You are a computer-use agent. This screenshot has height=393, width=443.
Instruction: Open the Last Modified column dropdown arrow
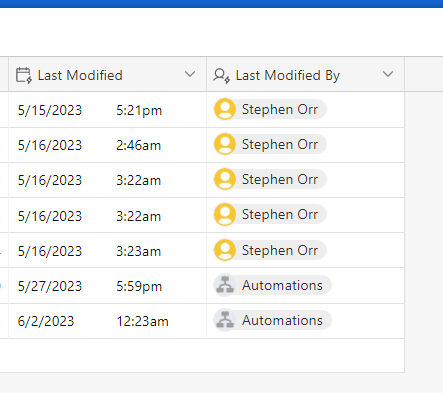pyautogui.click(x=190, y=74)
